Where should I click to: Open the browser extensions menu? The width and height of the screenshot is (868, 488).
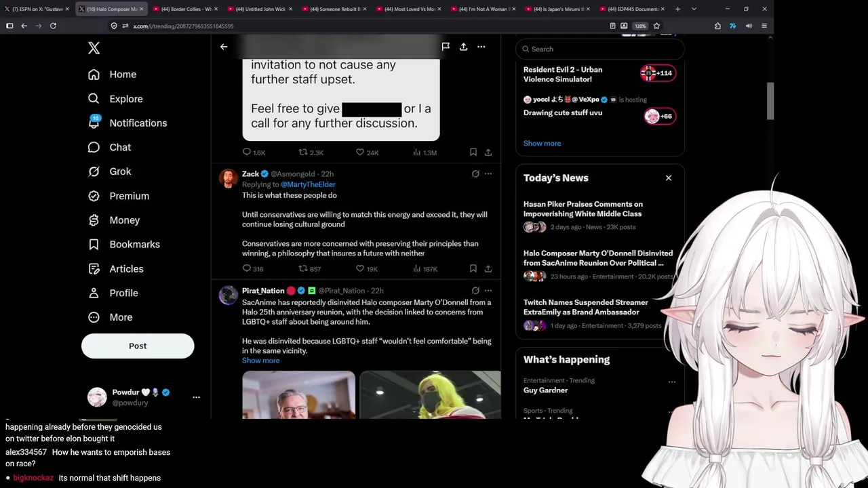[x=717, y=26]
